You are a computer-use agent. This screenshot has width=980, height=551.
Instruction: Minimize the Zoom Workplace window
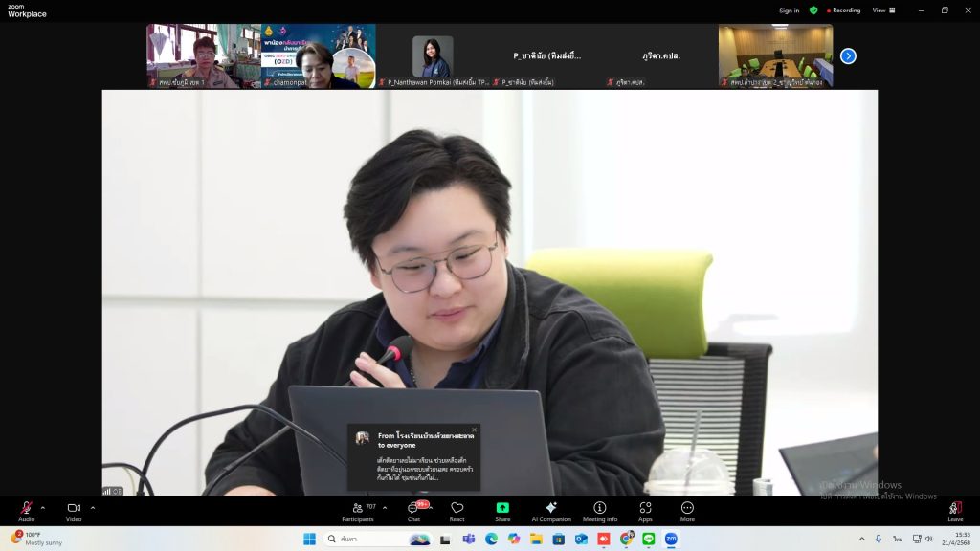(922, 10)
